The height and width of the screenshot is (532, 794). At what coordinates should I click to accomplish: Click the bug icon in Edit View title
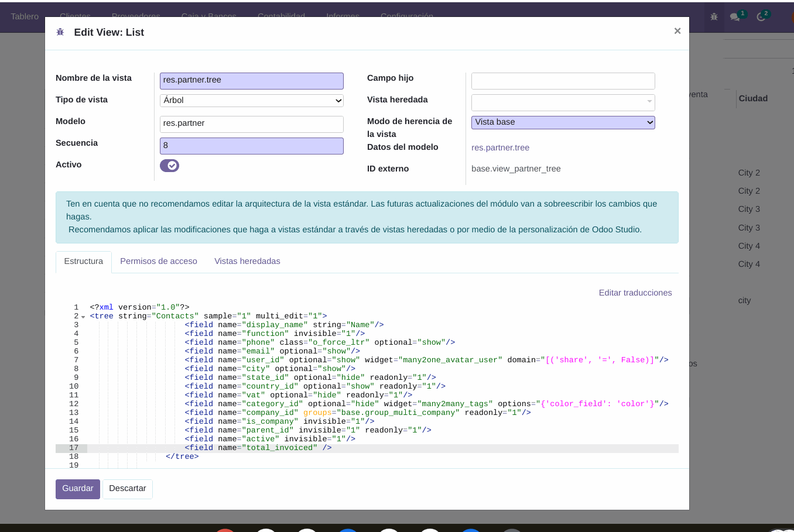(60, 32)
